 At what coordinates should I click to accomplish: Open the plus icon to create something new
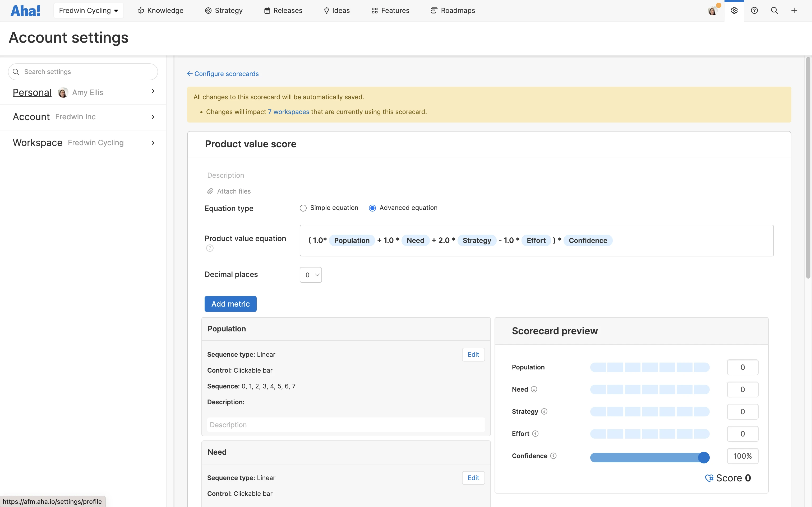tap(794, 10)
